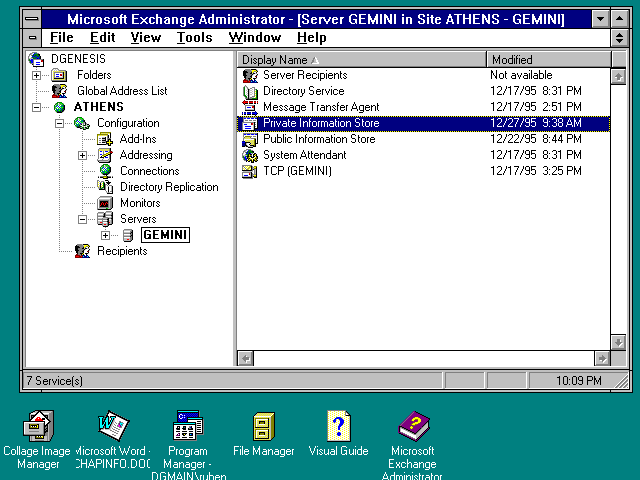Screen dimensions: 640x480
Task: Click the 'Not available' modified value
Action: 521,75
